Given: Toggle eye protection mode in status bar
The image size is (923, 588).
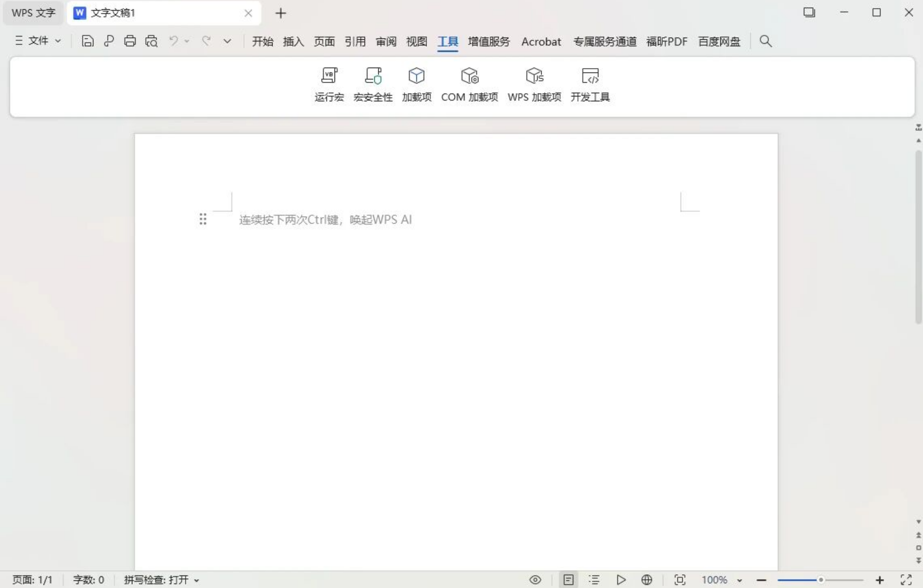Looking at the screenshot, I should (535, 580).
